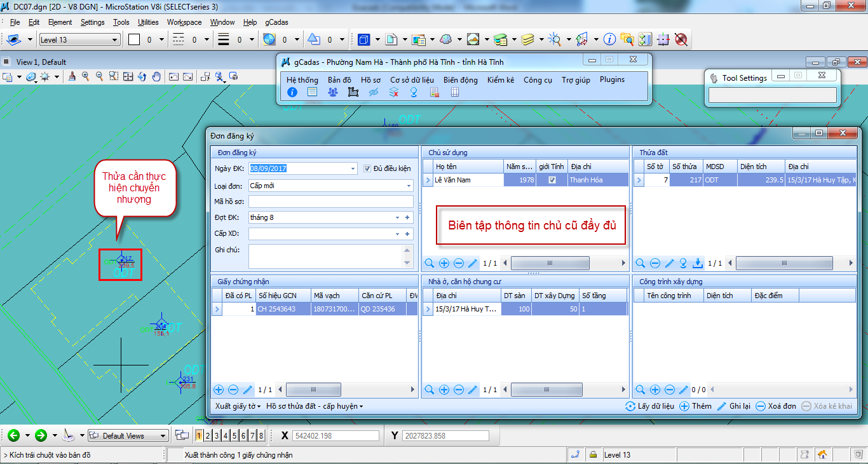The height and width of the screenshot is (464, 868).
Task: Click the download icon in Thửa đất panel
Action: 697,263
